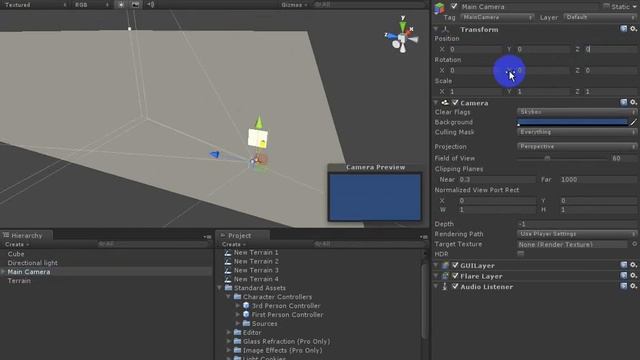This screenshot has width=640, height=360.
Task: Open the Transform component gear menu
Action: (633, 29)
